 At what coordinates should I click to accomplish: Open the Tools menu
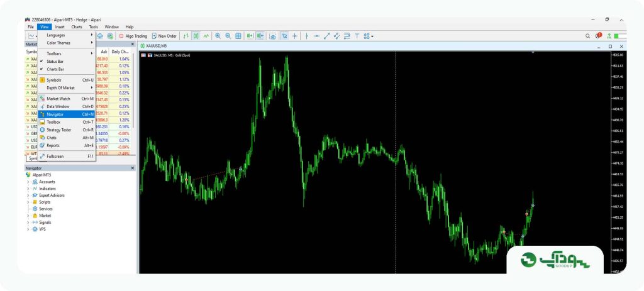(94, 26)
